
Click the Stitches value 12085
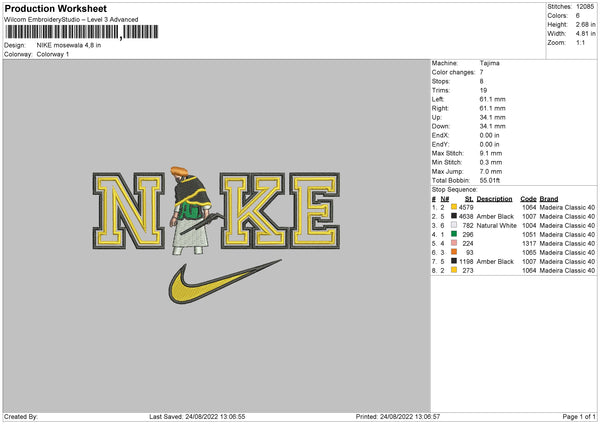(585, 7)
